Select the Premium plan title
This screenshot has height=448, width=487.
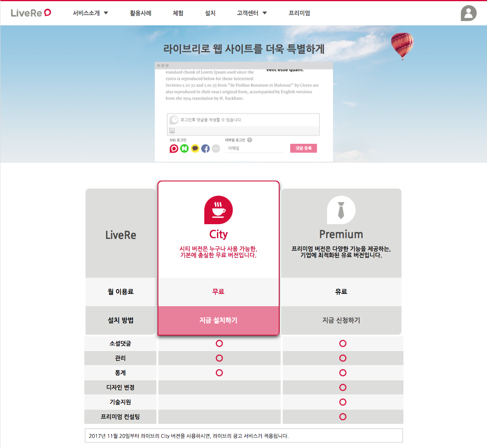[x=341, y=234]
